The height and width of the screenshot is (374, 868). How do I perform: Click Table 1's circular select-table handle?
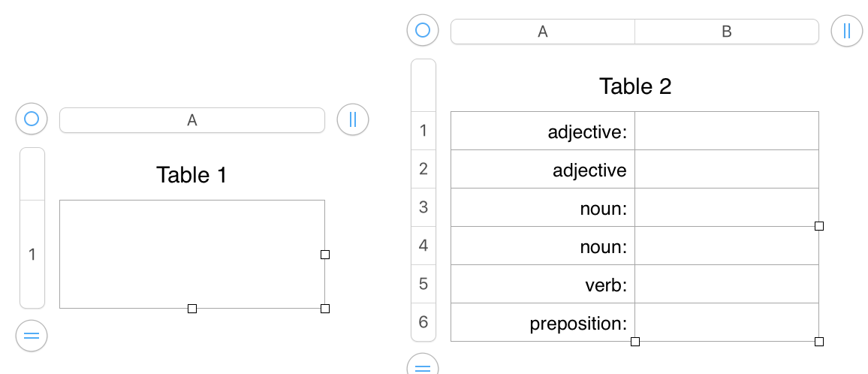tap(32, 119)
